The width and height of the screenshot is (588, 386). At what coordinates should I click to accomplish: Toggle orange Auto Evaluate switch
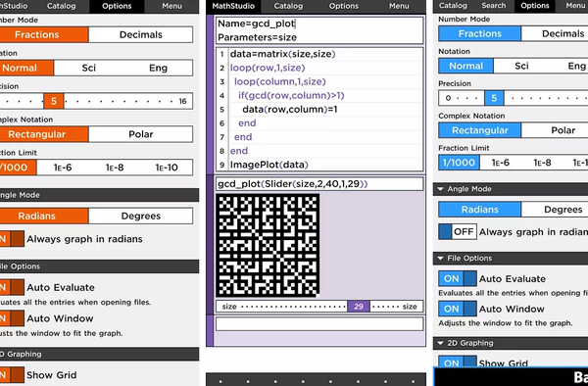point(12,287)
